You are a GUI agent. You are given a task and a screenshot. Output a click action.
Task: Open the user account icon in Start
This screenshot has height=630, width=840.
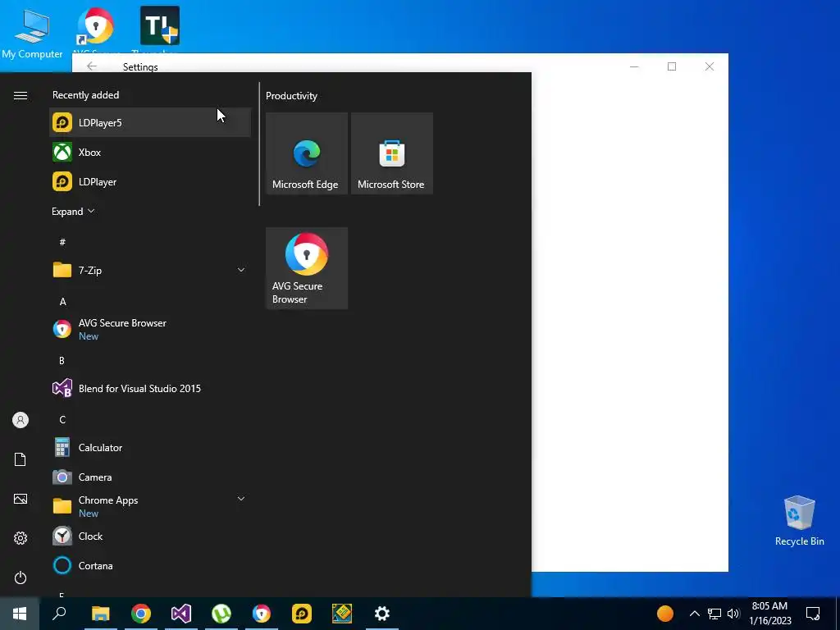coord(21,420)
